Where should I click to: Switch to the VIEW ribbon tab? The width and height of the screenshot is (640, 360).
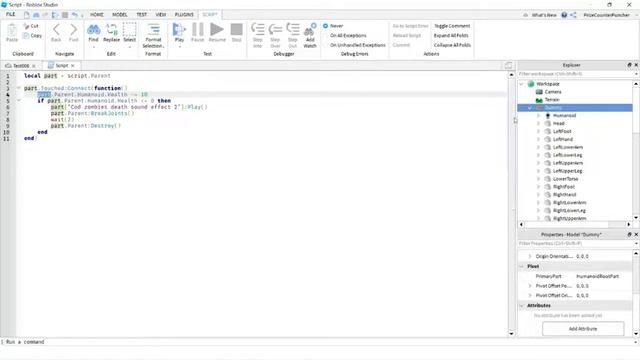pos(161,15)
